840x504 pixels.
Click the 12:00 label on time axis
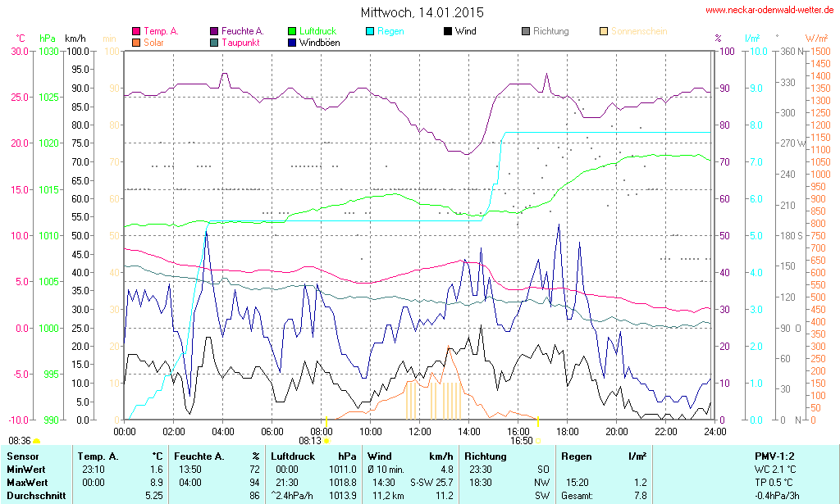tap(420, 431)
